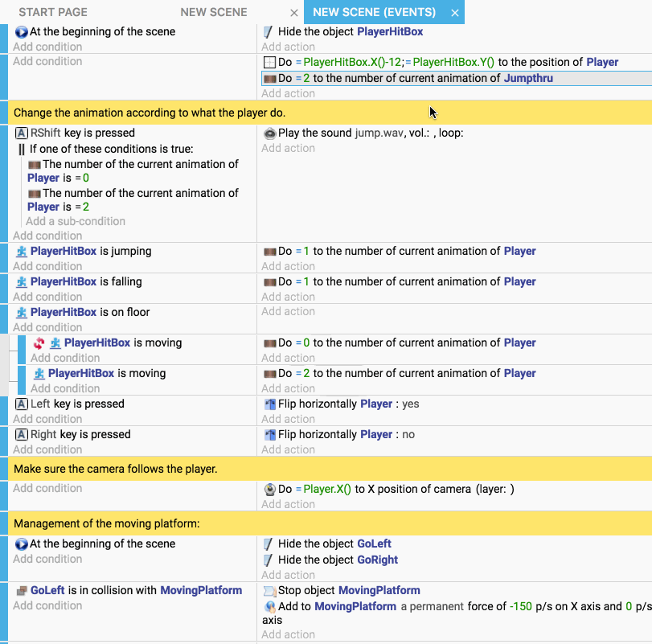Screen dimensions: 652x644
Task: Switch to the NEW SCENE tab
Action: pyautogui.click(x=216, y=12)
